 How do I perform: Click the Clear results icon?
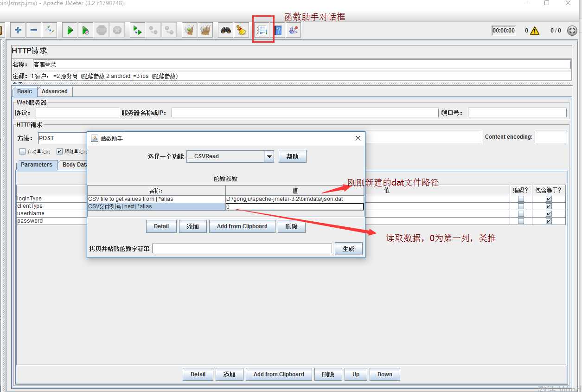189,31
